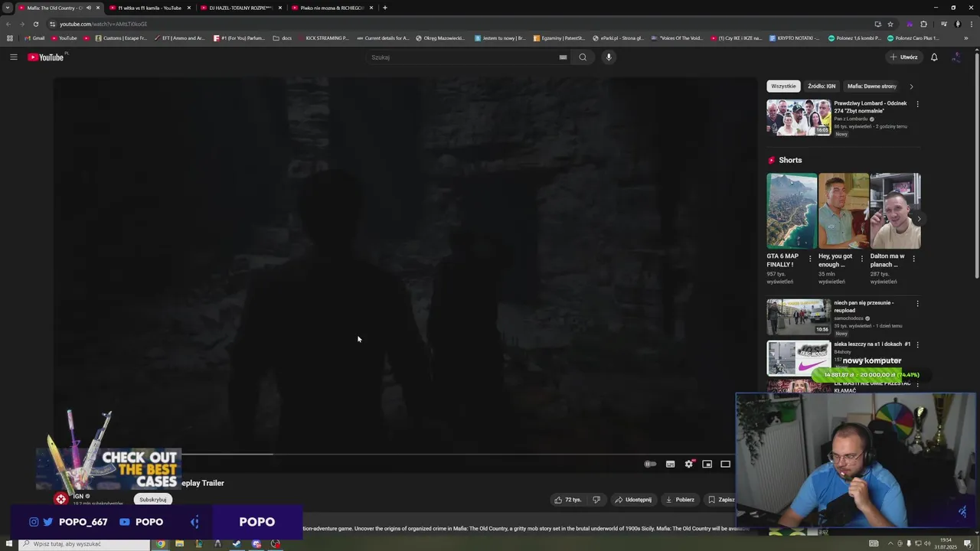Open the Apps grid in bookmarks bar
Image resolution: width=980 pixels, height=551 pixels.
click(x=9, y=38)
